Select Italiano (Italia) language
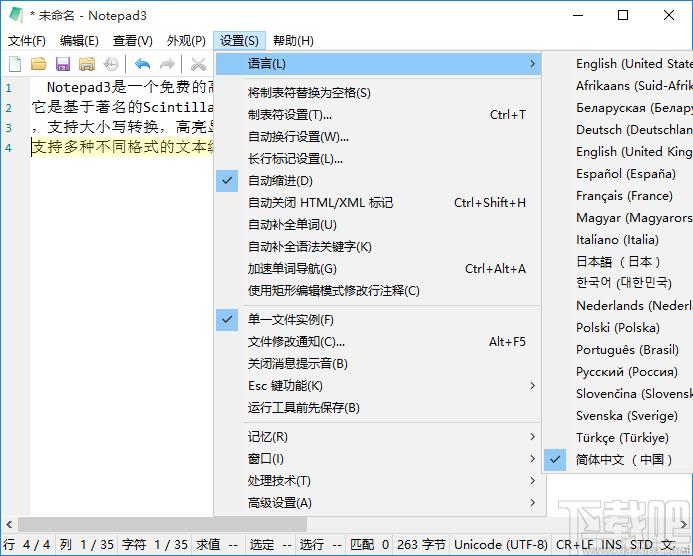Screen dimensions: 693x556 pyautogui.click(x=619, y=240)
